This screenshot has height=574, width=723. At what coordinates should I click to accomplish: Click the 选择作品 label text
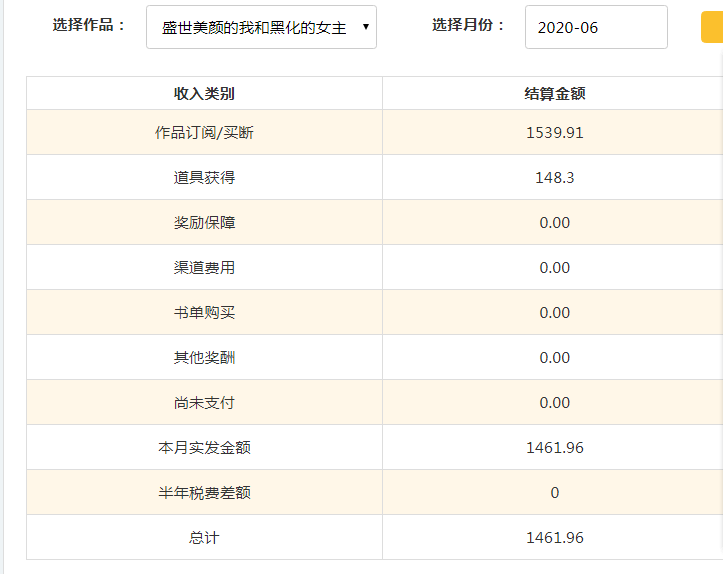point(89,26)
